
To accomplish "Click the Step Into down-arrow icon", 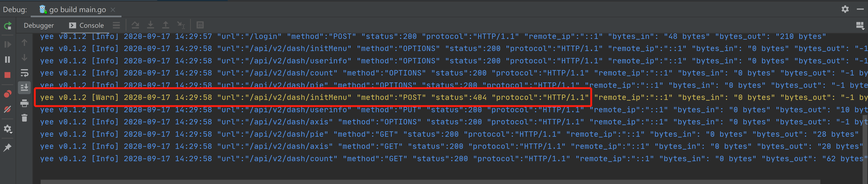I will [x=151, y=25].
